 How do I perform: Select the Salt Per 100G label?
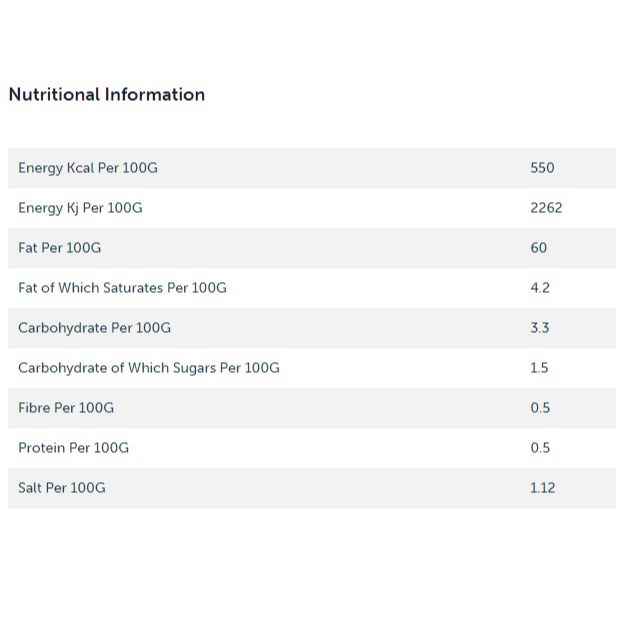pyautogui.click(x=61, y=488)
